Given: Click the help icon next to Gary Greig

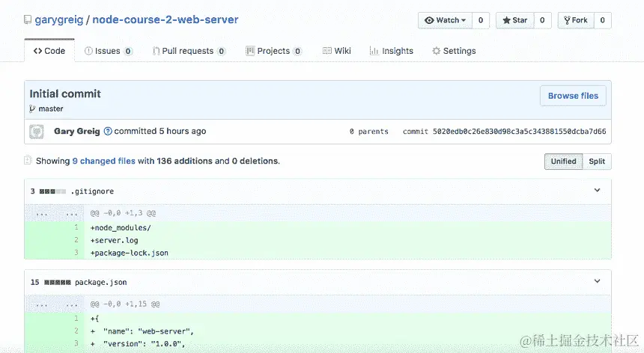Looking at the screenshot, I should click(x=108, y=131).
